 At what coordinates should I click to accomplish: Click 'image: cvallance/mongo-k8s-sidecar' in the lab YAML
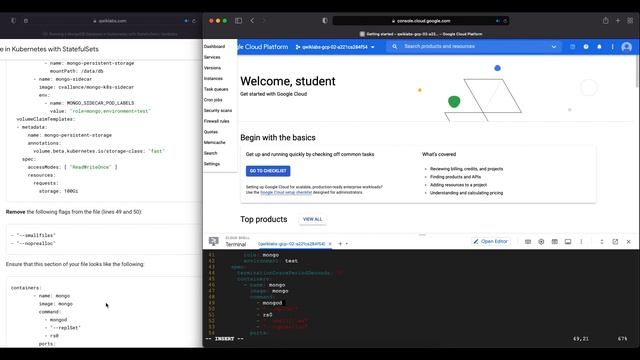pos(87,87)
